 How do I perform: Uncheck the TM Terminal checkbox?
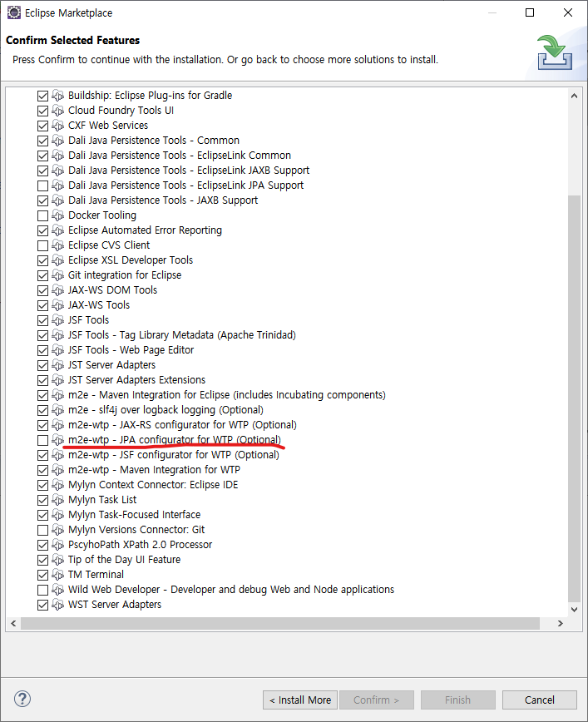tap(42, 575)
